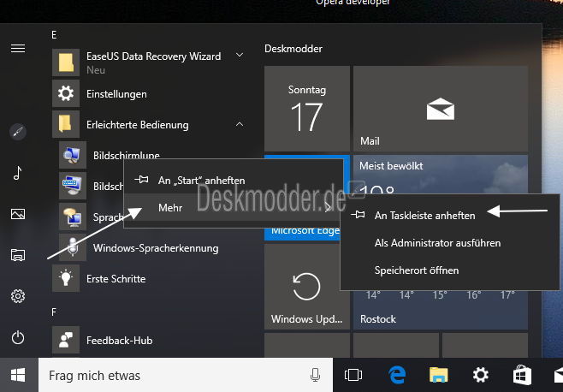Expand the Mehr submenu arrow
563x392 pixels.
point(328,207)
